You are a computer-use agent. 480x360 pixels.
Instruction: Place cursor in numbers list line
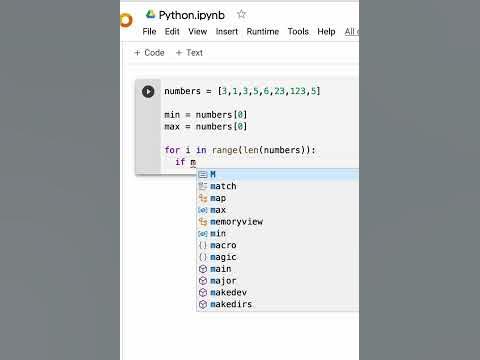(242, 91)
